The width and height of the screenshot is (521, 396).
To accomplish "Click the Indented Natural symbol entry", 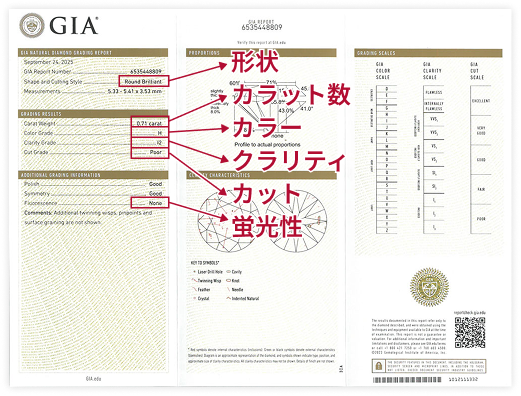I will tap(243, 298).
